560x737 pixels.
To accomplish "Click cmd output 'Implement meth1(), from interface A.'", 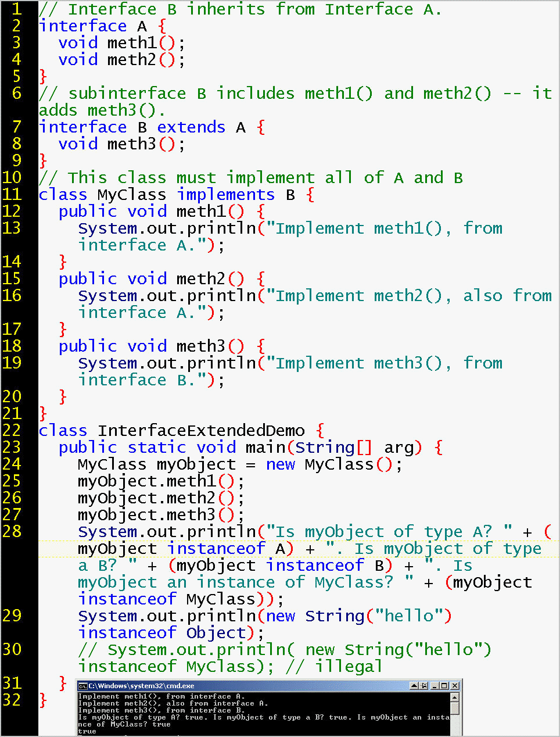I will [161, 696].
